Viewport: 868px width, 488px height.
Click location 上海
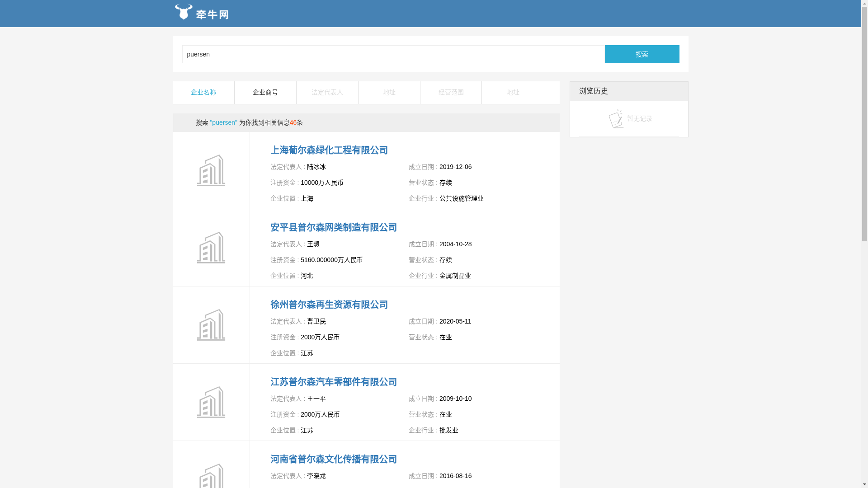[x=307, y=198]
